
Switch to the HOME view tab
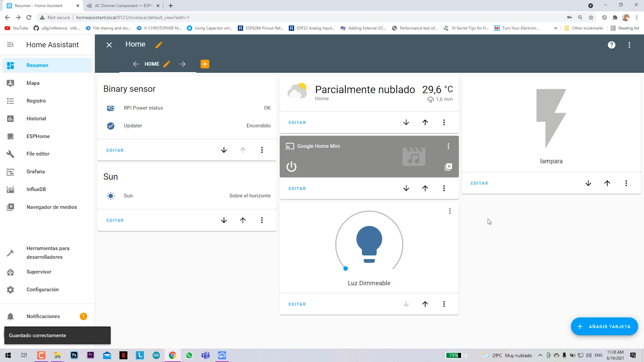click(x=152, y=64)
